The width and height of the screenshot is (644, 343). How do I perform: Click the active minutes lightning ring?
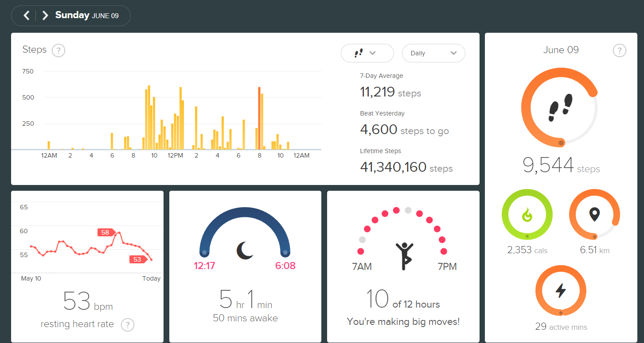(561, 291)
